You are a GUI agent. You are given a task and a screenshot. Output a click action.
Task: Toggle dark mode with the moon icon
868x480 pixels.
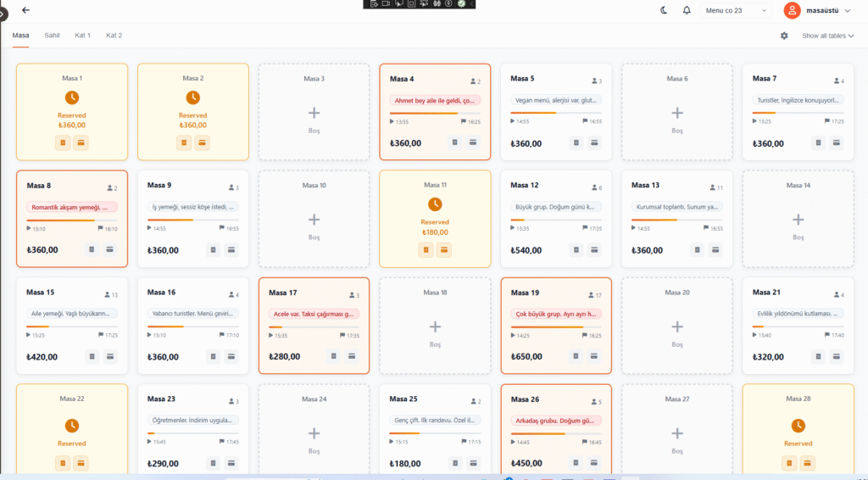click(x=664, y=10)
